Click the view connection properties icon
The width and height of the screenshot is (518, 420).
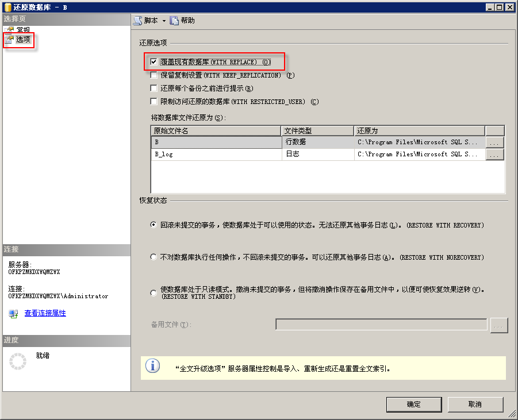(x=14, y=313)
